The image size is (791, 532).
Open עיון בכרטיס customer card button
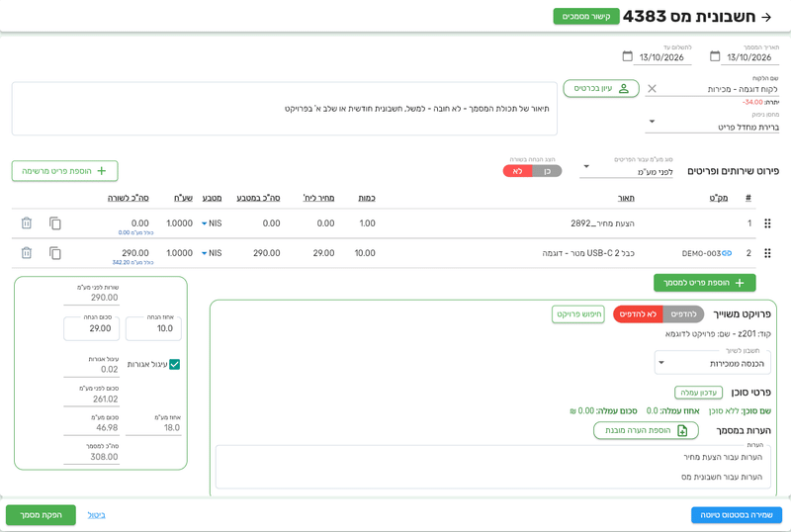pos(601,88)
